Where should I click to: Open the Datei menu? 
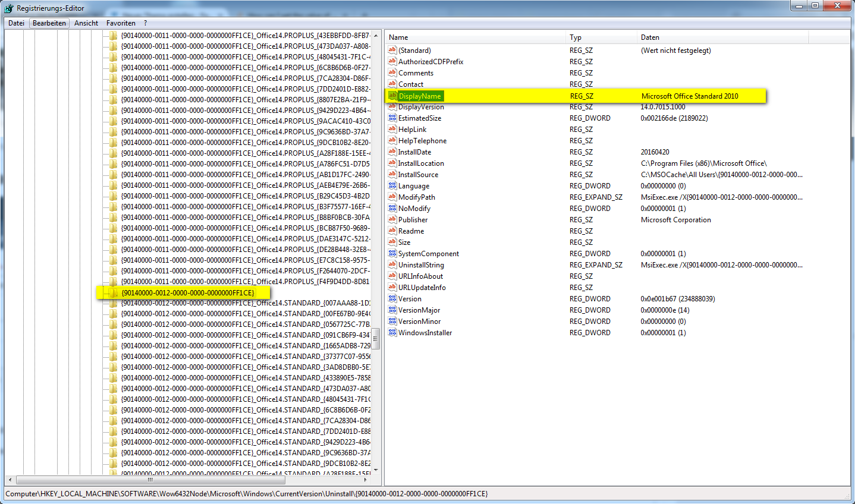point(16,23)
